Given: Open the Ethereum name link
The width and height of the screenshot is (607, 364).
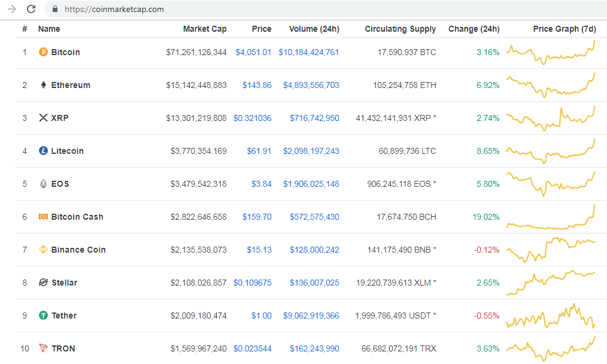Looking at the screenshot, I should coord(71,85).
